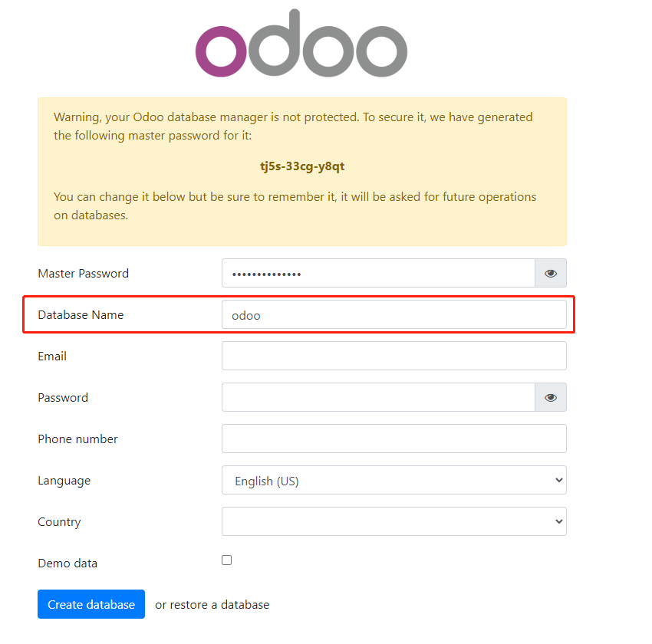Click the Master Password label
The height and width of the screenshot is (644, 652).
pos(83,273)
